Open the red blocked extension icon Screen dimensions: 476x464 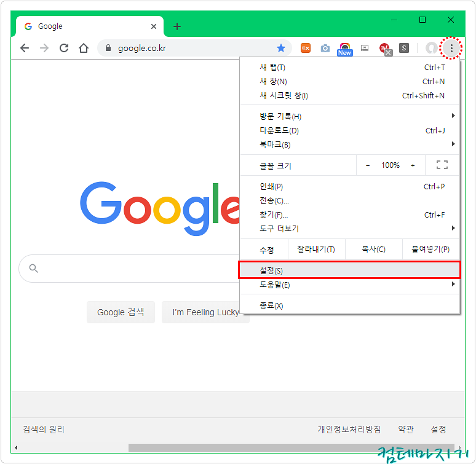386,49
